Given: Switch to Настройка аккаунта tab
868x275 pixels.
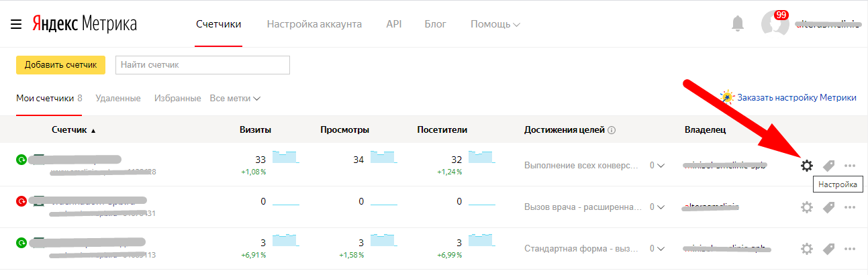Looking at the screenshot, I should pos(314,24).
